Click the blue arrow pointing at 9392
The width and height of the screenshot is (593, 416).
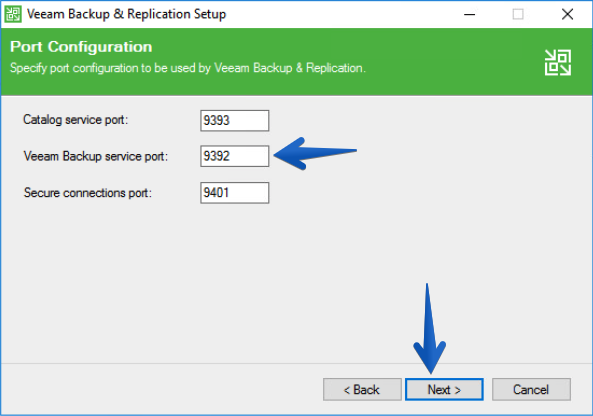315,153
